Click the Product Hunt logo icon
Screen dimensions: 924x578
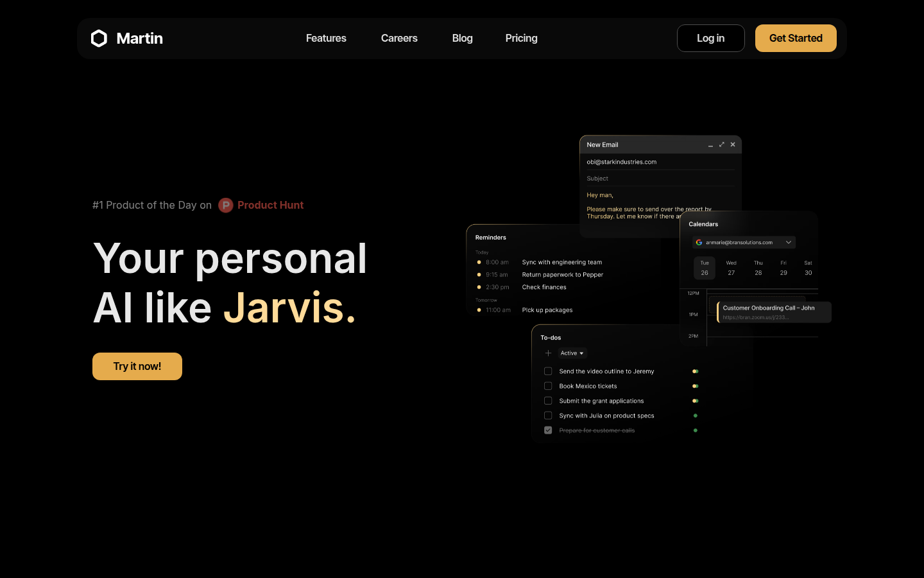[226, 205]
